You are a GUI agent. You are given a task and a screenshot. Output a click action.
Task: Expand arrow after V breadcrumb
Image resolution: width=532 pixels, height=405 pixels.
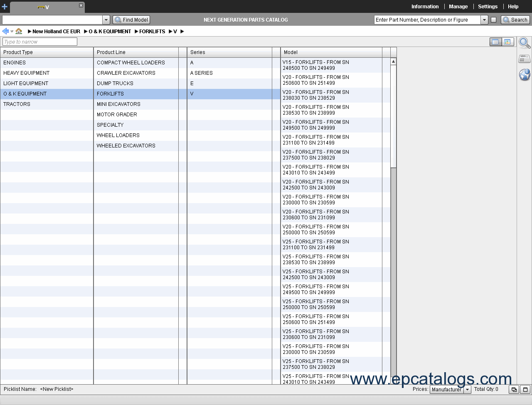click(182, 32)
